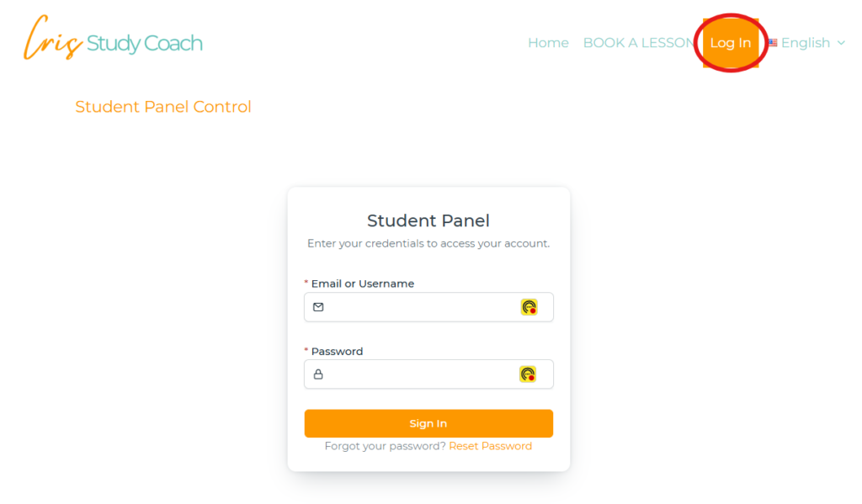Expand the chevron arrow beside English
Viewport: 862px width, 504px height.
841,43
